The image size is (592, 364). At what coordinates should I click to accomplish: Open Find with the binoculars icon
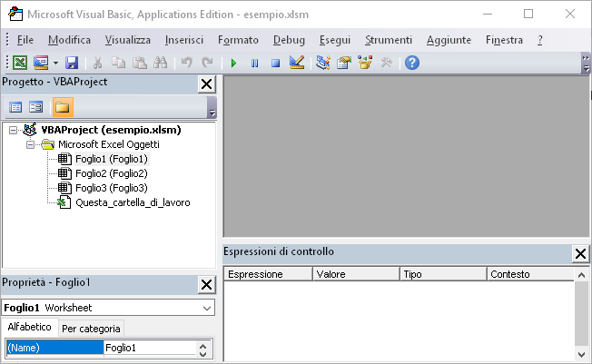coord(161,63)
